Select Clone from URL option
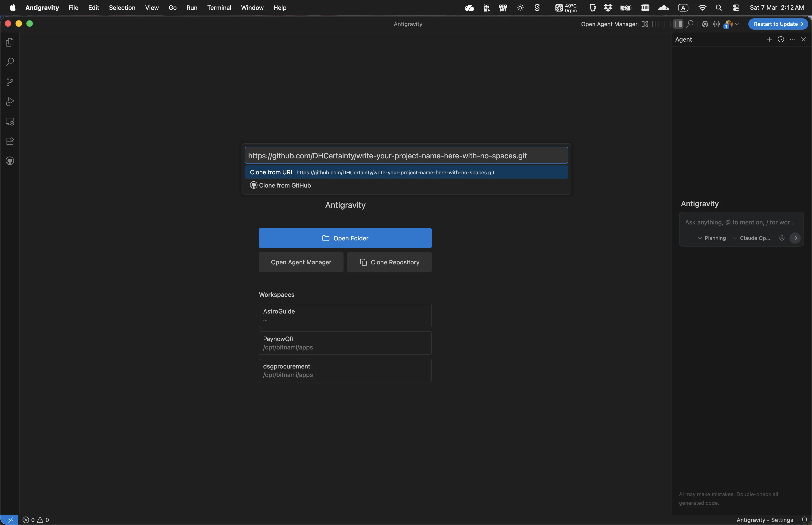This screenshot has width=812, height=525. pos(406,172)
